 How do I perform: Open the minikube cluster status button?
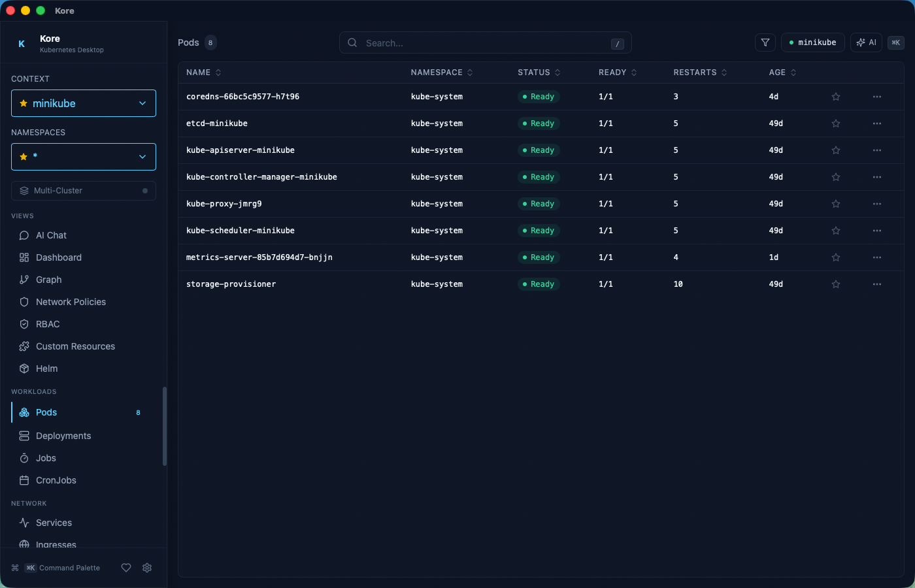tap(812, 42)
